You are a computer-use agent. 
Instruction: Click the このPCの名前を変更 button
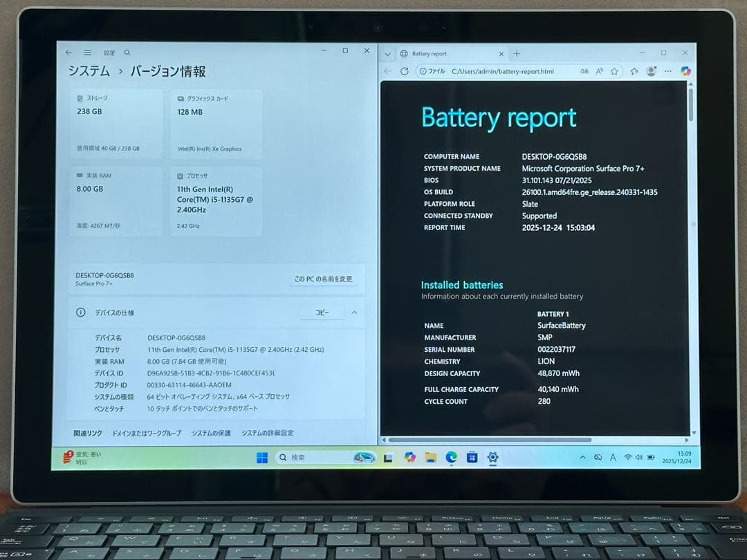tap(325, 279)
